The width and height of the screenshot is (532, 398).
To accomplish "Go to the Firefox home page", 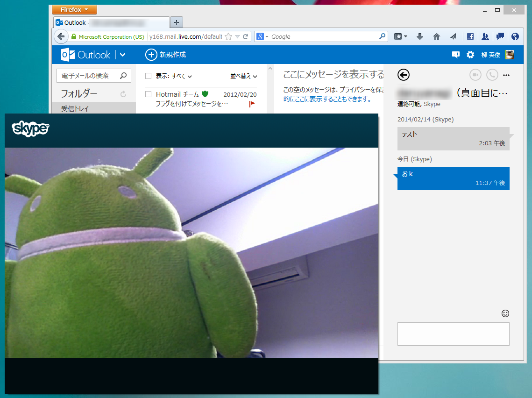I will tap(436, 36).
